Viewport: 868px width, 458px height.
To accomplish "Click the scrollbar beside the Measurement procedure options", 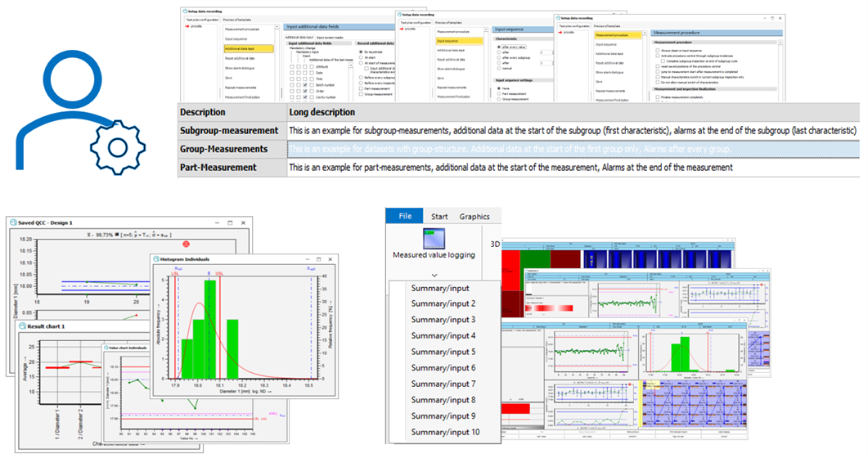I will tap(780, 70).
